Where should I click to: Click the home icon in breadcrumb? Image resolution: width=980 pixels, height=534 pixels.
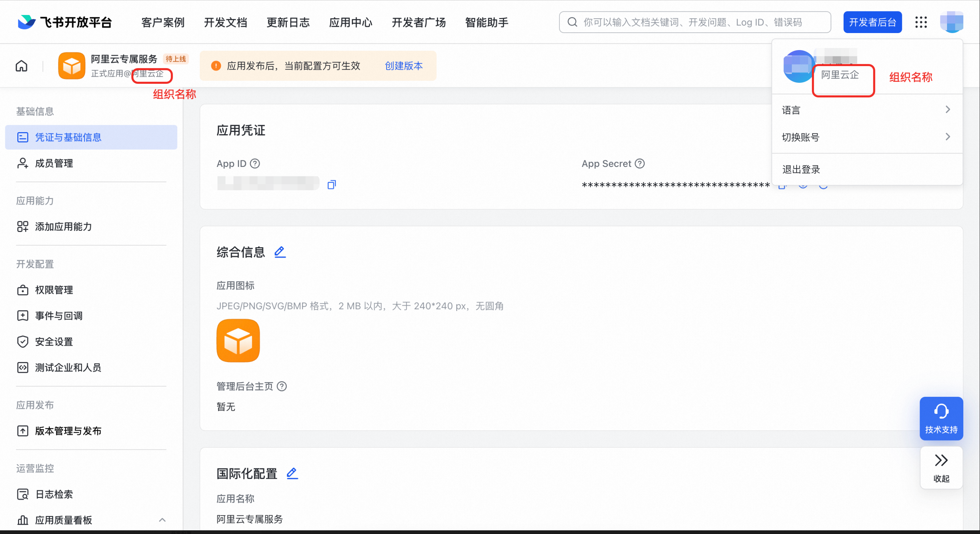[21, 66]
